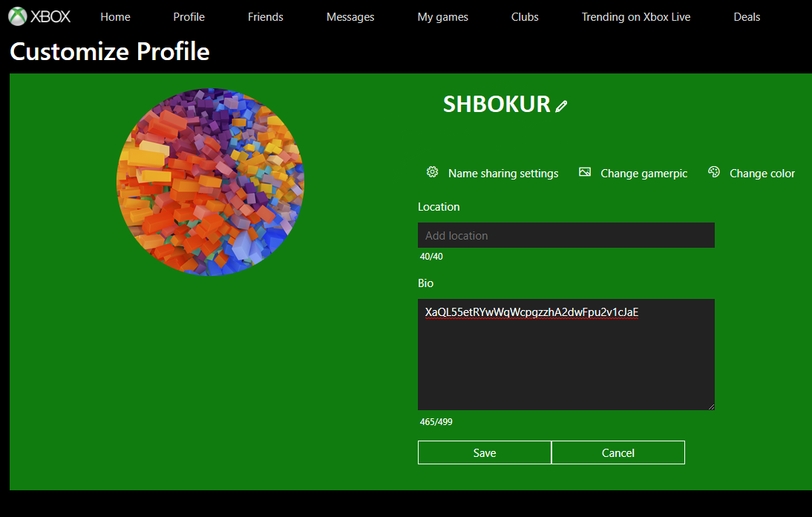Click the Location label
This screenshot has height=517, width=812.
[439, 207]
